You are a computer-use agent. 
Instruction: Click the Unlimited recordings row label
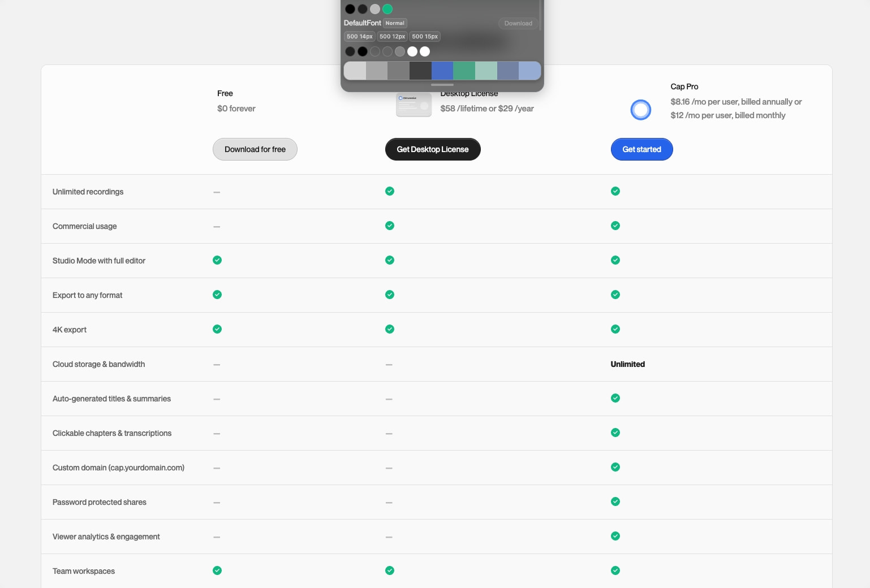pos(88,192)
